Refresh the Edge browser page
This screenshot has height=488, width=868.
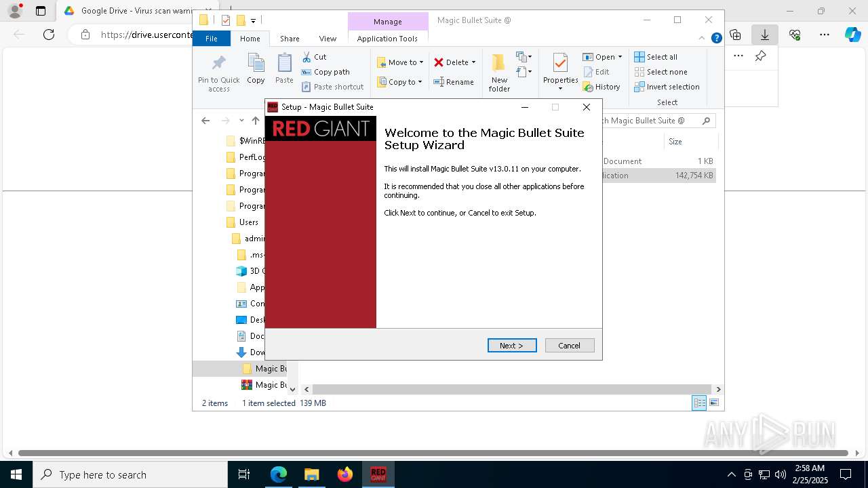click(49, 35)
